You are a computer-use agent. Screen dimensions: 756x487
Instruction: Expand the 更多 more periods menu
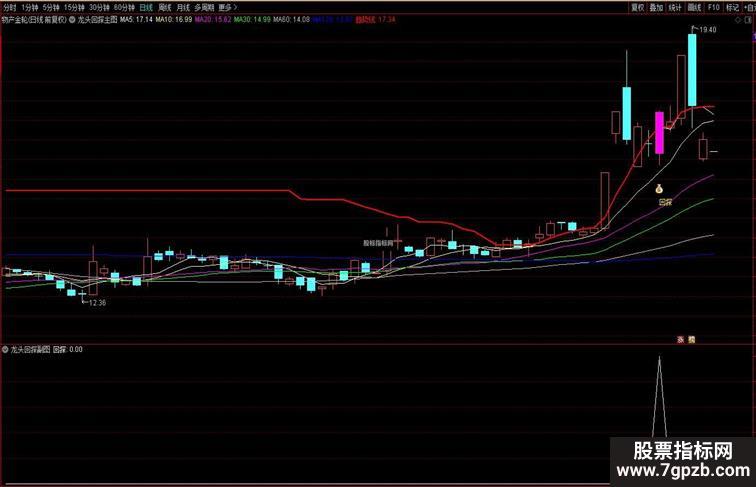227,8
